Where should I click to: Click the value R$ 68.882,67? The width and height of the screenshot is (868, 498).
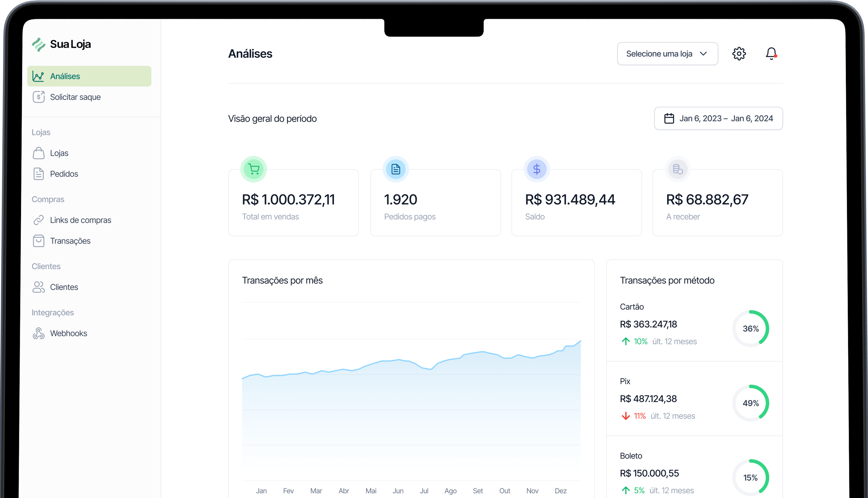tap(707, 200)
